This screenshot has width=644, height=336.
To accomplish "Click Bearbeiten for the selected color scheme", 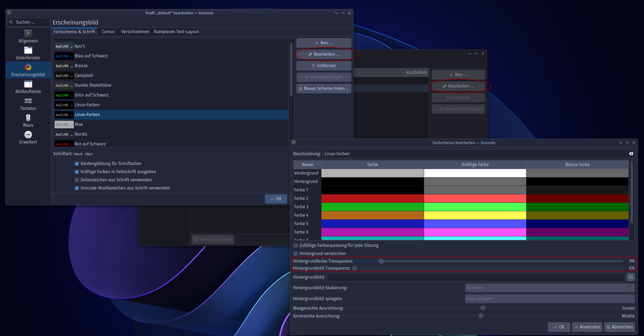I will click(324, 54).
